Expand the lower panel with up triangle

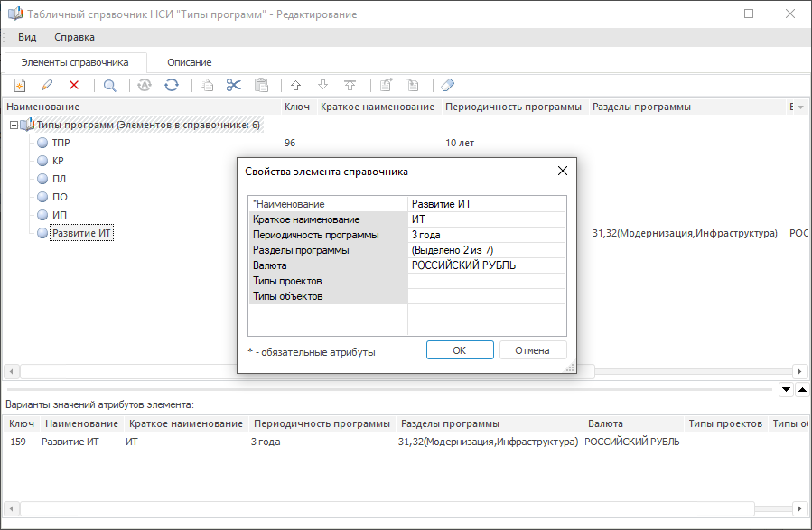tap(802, 390)
